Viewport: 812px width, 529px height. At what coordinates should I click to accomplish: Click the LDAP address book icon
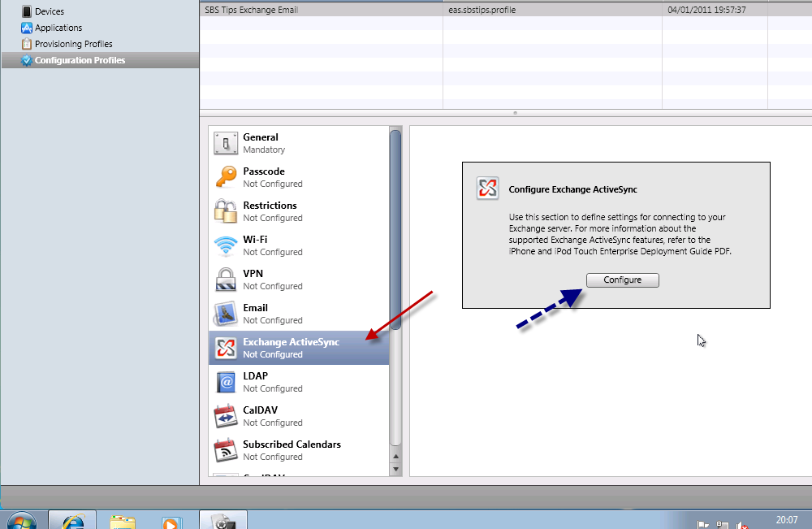tap(225, 382)
